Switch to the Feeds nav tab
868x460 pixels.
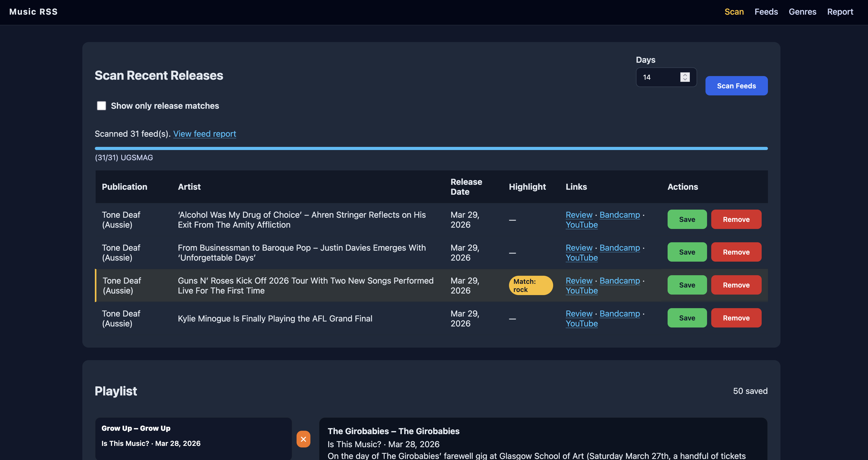coord(766,12)
